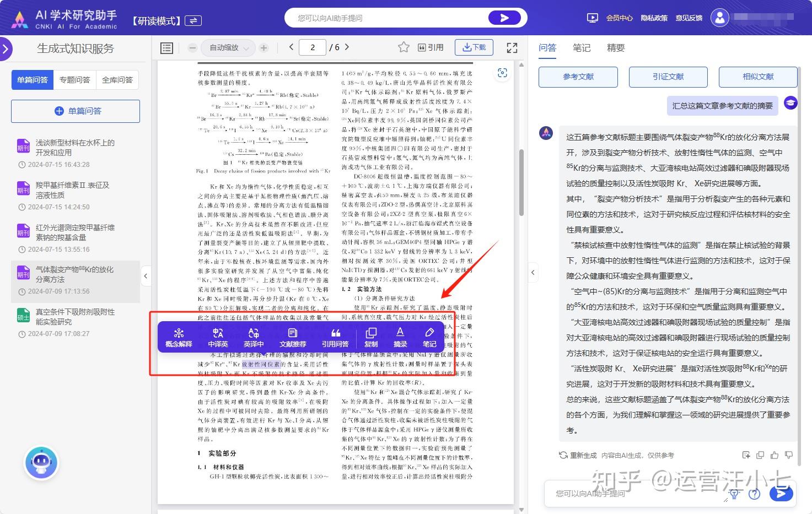
Task: Enter fullscreen view of the PDF
Action: click(512, 47)
